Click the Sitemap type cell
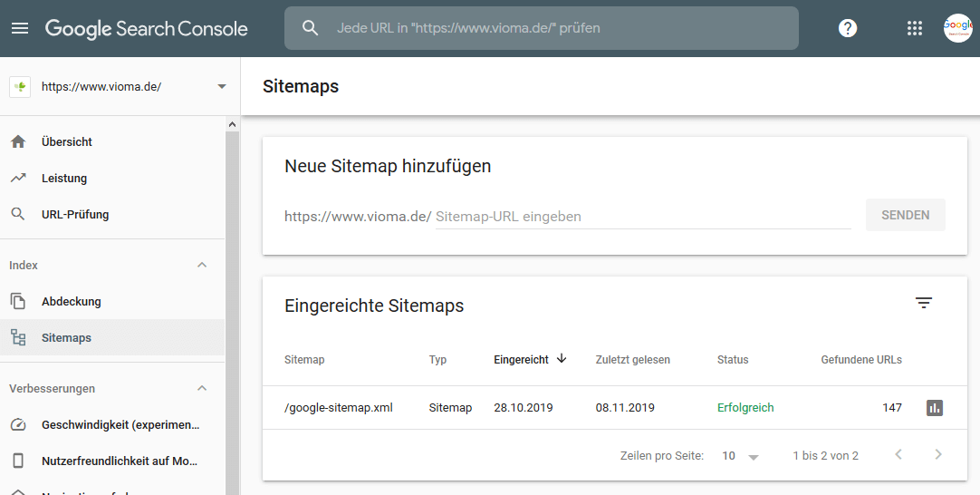Image resolution: width=980 pixels, height=495 pixels. (x=450, y=408)
